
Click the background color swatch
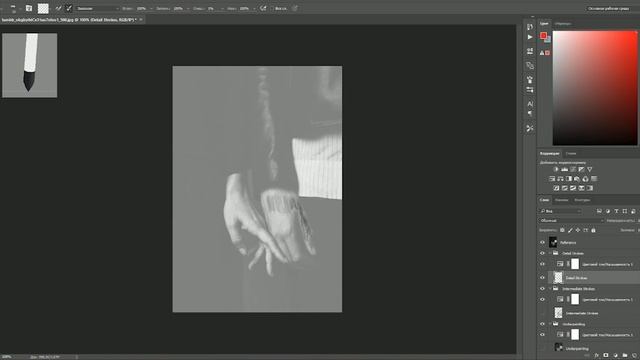tap(548, 40)
